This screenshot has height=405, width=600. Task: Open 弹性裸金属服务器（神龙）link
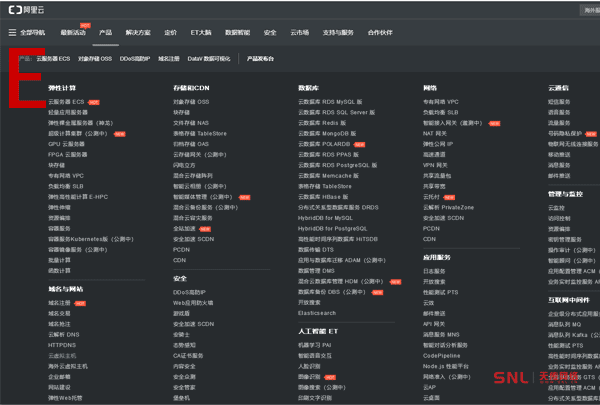click(80, 123)
